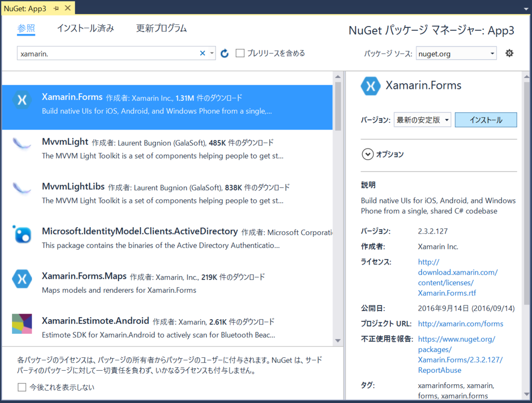Click the MvvmLightLibs package icon
This screenshot has height=403, width=532.
[22, 188]
